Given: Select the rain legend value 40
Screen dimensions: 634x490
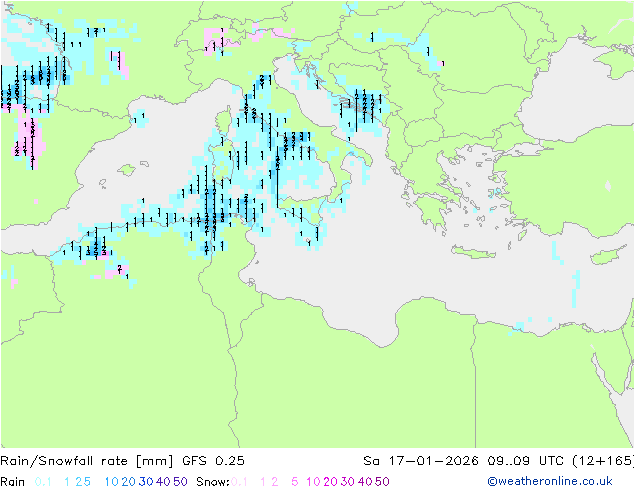Looking at the screenshot, I should pyautogui.click(x=163, y=482).
